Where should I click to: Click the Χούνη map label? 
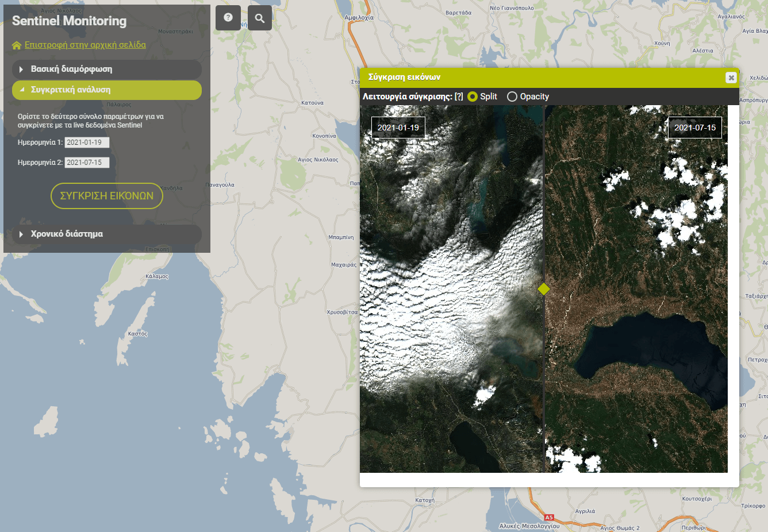click(x=662, y=44)
